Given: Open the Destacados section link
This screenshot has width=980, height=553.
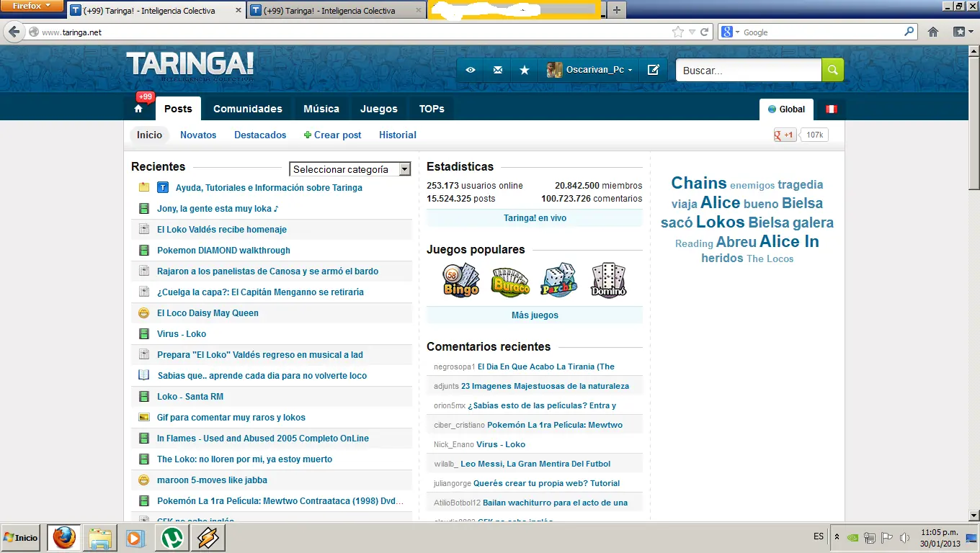Looking at the screenshot, I should pos(260,135).
